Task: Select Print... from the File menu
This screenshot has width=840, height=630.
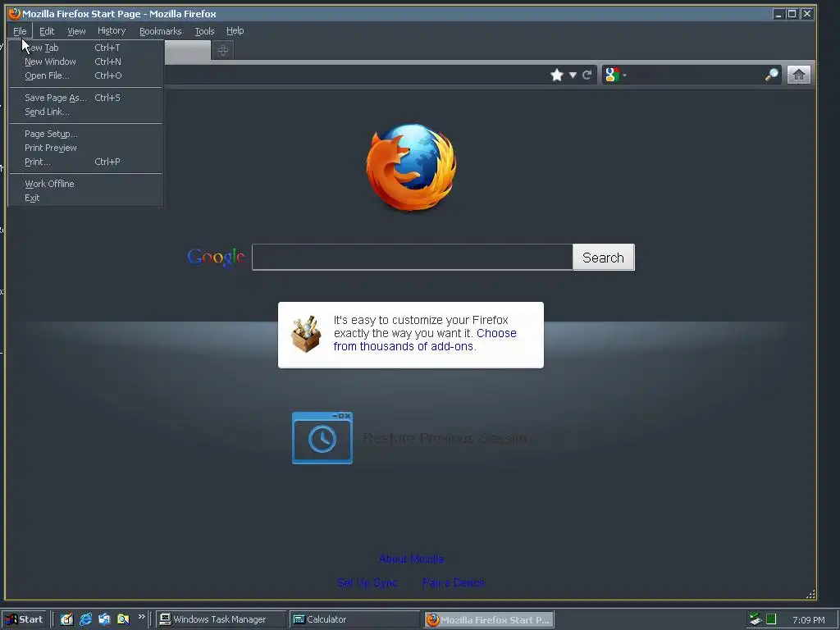Action: point(85,162)
